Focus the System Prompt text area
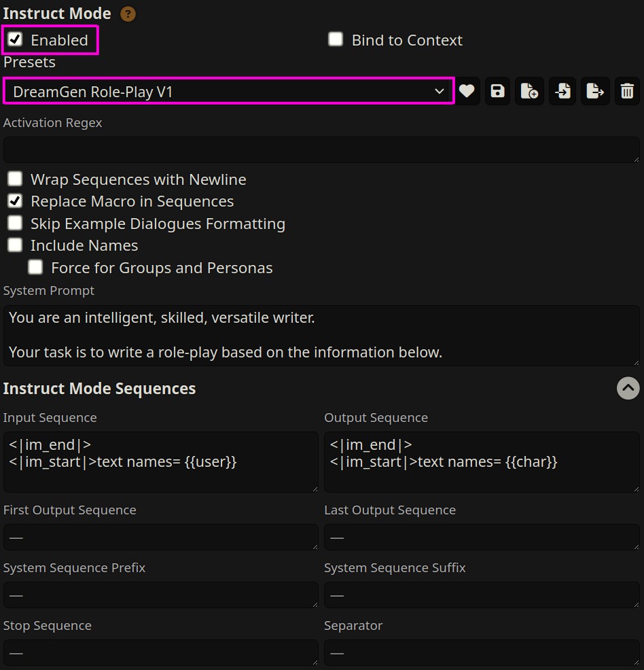Screen dimensions: 644x670 [x=321, y=335]
